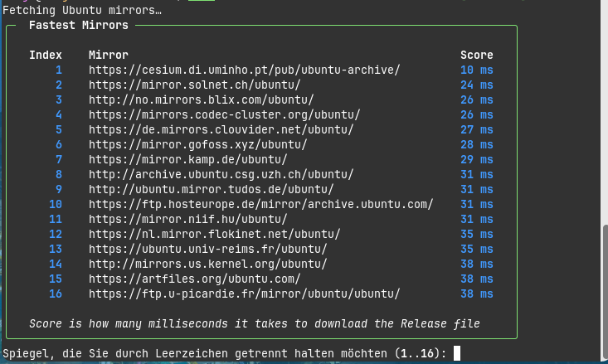The image size is (608, 364).
Task: Open the mirror.gofoss.xyz mirror link
Action: tap(197, 144)
